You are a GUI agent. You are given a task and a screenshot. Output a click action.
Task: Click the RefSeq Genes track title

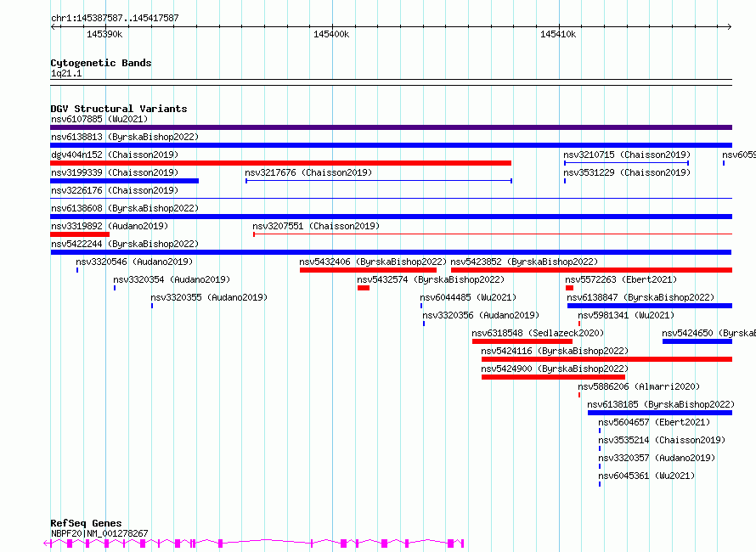tap(86, 523)
